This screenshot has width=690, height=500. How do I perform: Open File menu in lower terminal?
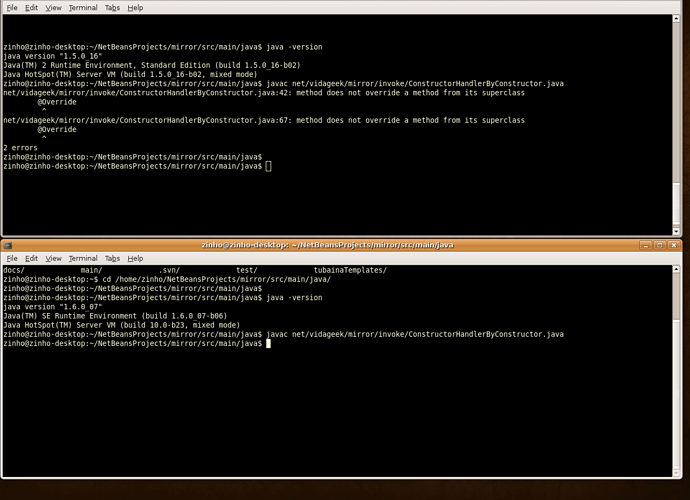(12, 258)
